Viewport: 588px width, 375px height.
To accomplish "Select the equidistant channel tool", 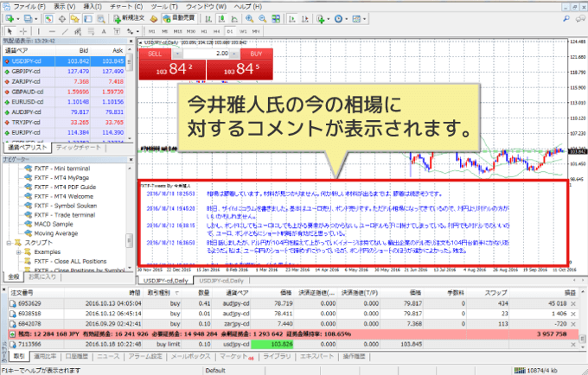I will click(78, 31).
